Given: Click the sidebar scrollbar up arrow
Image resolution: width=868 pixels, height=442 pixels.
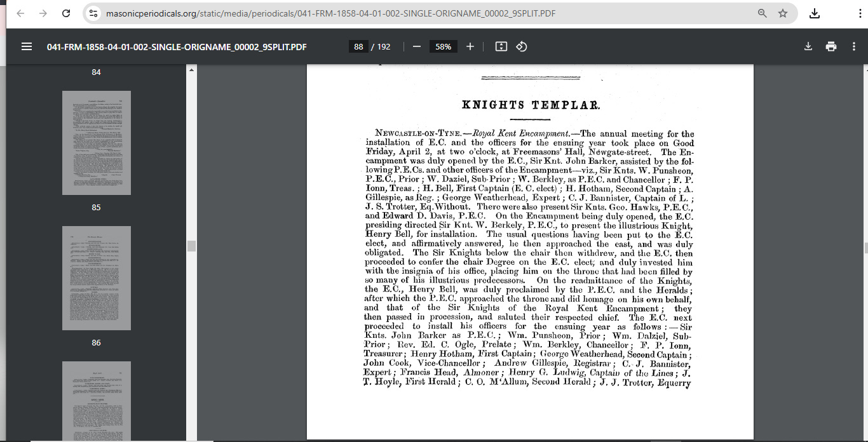Looking at the screenshot, I should pos(191,69).
